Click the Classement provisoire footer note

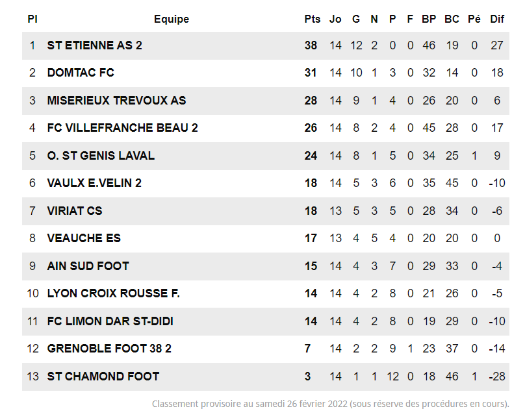[x=330, y=404]
